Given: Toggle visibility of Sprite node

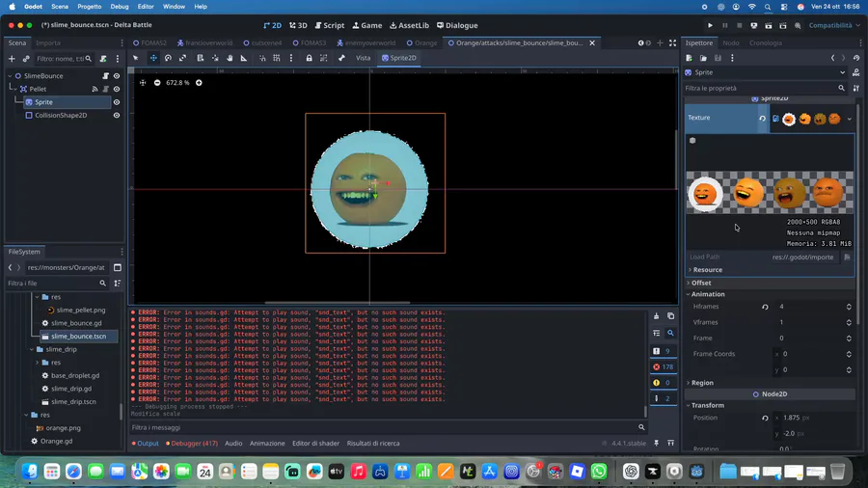Looking at the screenshot, I should (x=117, y=102).
